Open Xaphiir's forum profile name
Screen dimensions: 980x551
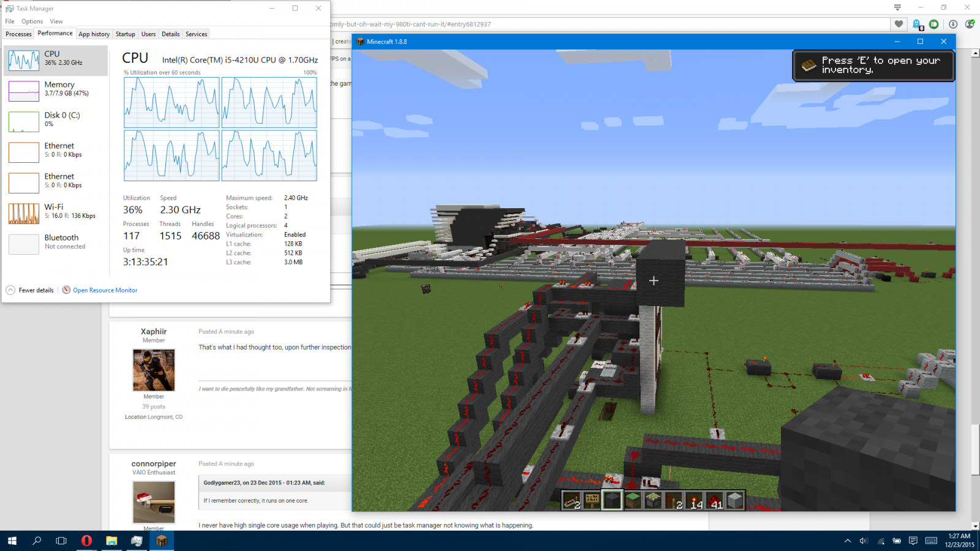[154, 332]
